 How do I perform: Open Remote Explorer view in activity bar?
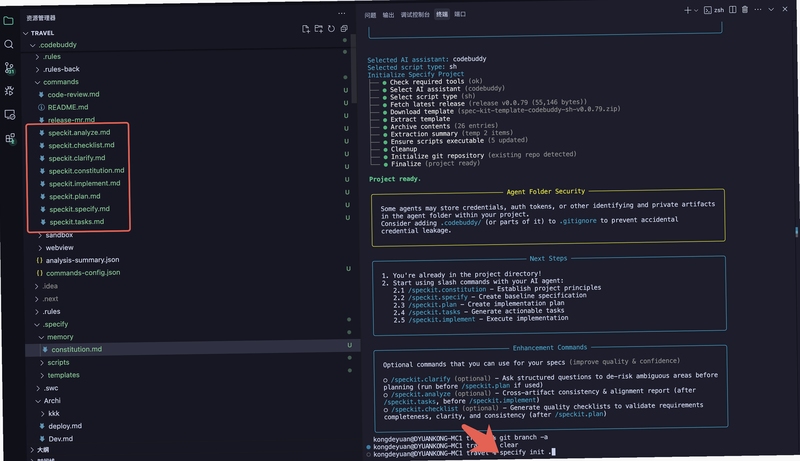pos(10,114)
